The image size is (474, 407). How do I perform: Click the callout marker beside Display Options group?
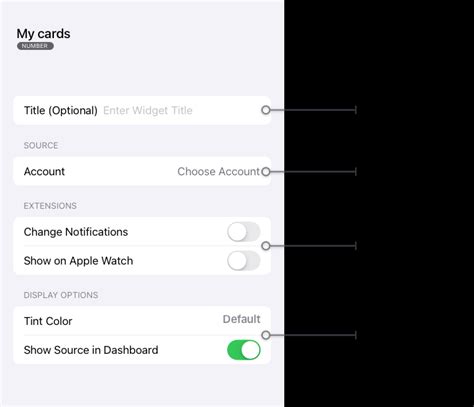click(266, 335)
